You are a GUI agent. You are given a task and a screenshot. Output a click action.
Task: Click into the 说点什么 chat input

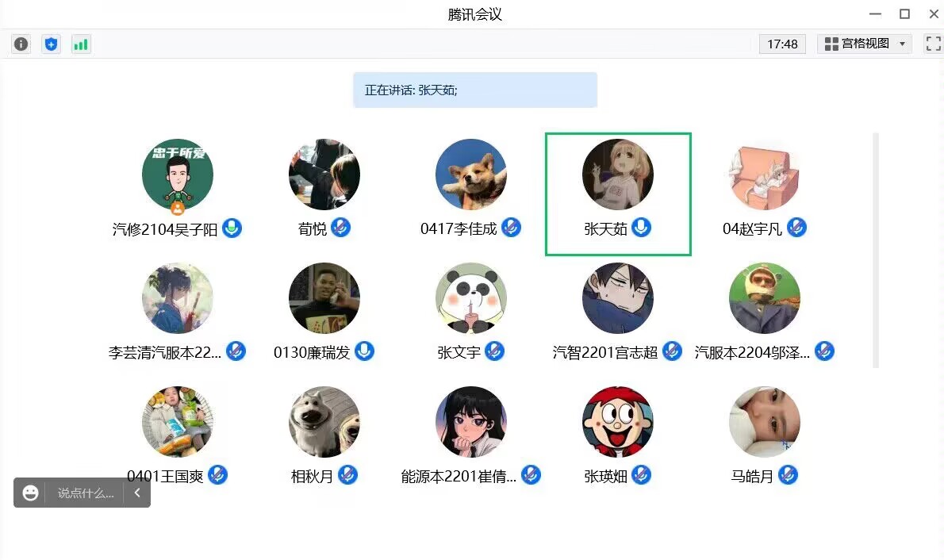(86, 493)
